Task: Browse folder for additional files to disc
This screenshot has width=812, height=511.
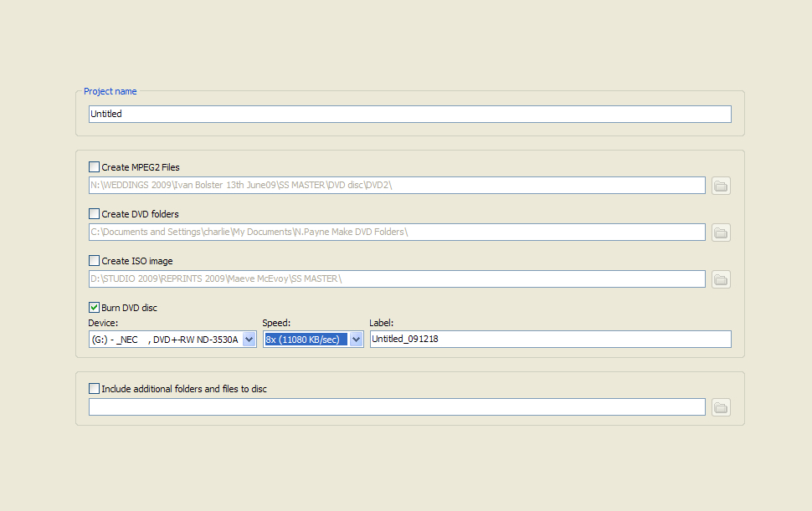Action: (721, 407)
